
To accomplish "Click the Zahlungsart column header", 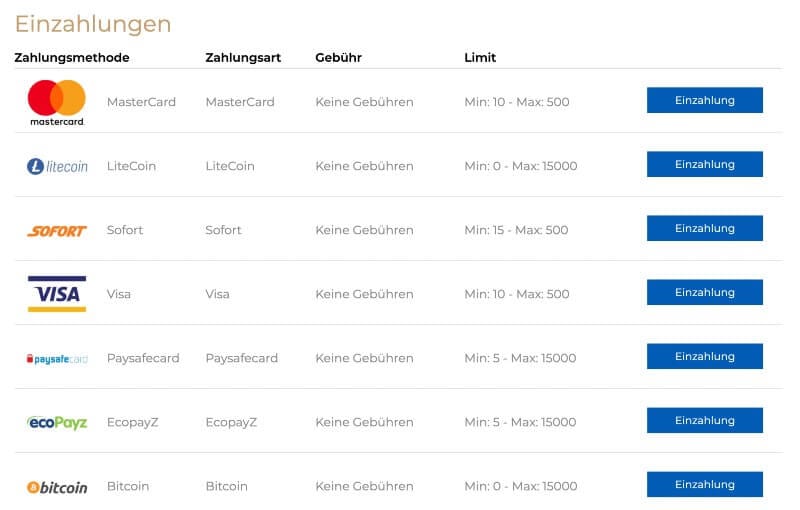I will click(x=243, y=58).
